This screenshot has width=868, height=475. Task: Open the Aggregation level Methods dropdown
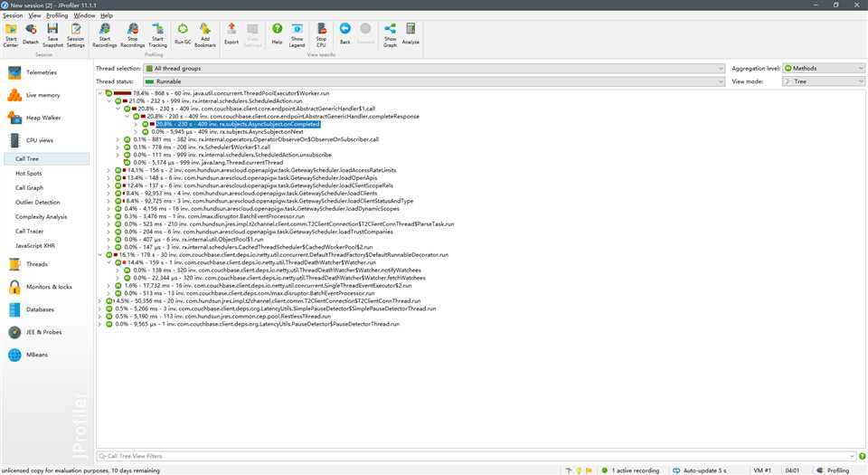click(824, 69)
